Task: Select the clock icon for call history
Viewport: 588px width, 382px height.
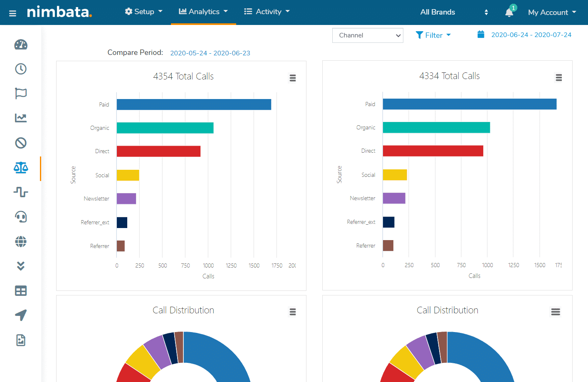Action: [x=21, y=69]
